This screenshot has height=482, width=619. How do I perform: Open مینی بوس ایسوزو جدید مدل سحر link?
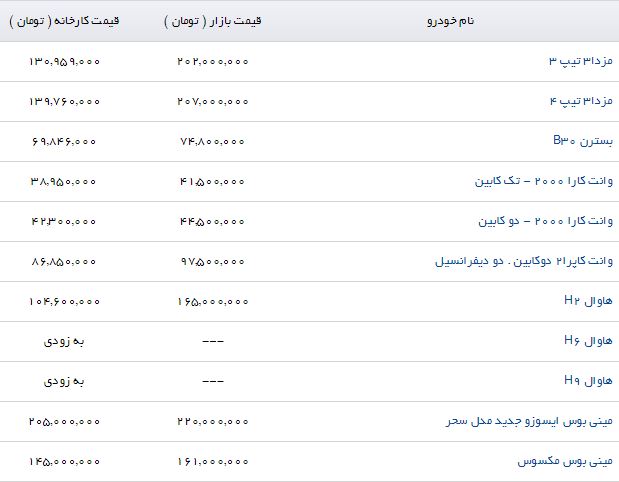pos(529,421)
